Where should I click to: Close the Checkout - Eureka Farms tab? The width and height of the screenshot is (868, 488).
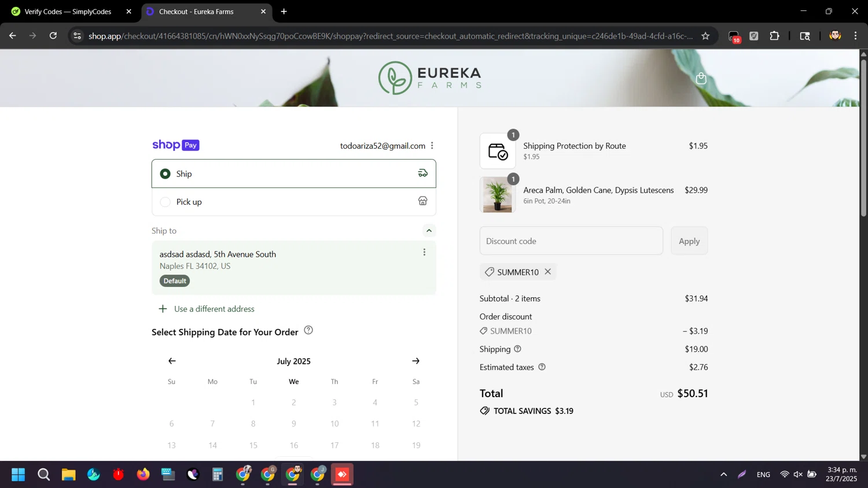point(263,12)
